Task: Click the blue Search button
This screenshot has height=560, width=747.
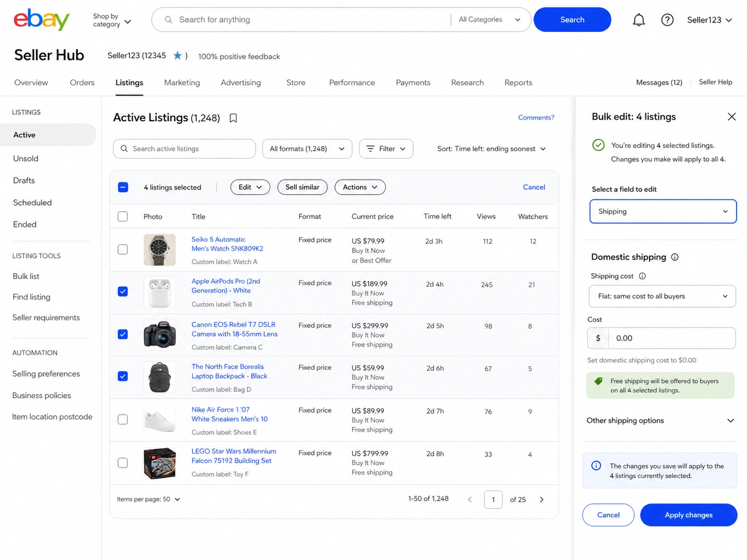Action: (572, 20)
